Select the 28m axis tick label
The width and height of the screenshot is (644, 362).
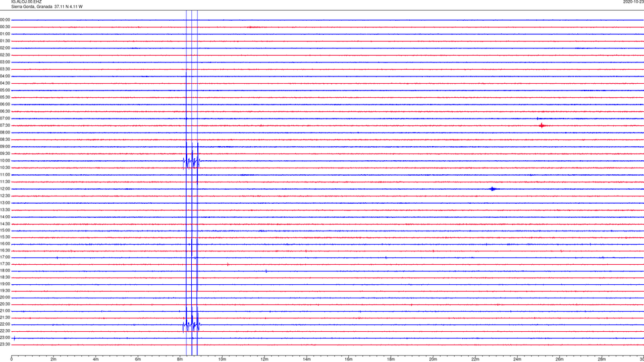602,359
